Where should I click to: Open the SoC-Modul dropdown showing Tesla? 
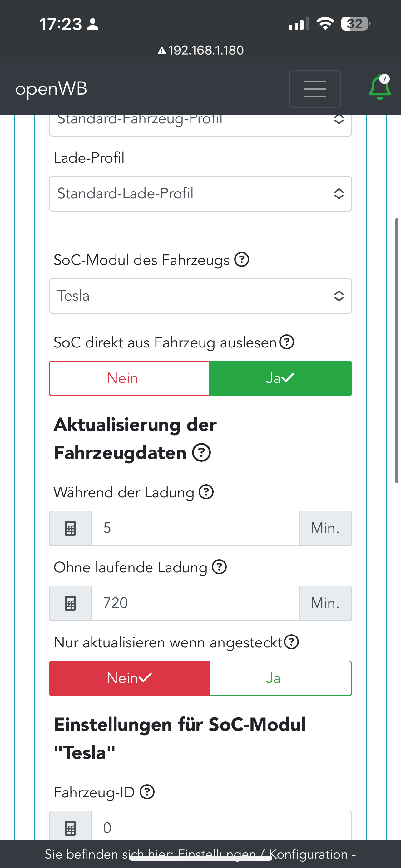[200, 296]
